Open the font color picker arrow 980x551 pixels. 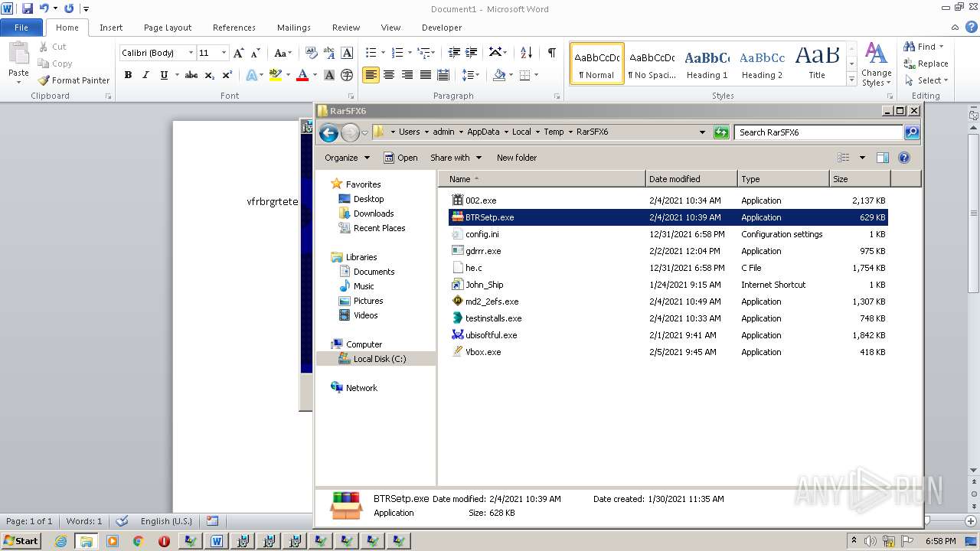[314, 75]
